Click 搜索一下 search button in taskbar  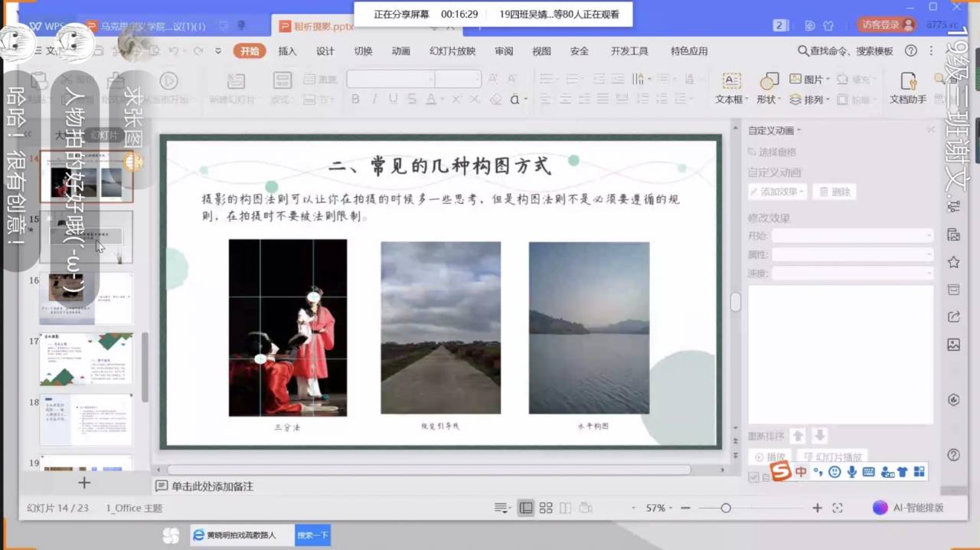click(312, 535)
